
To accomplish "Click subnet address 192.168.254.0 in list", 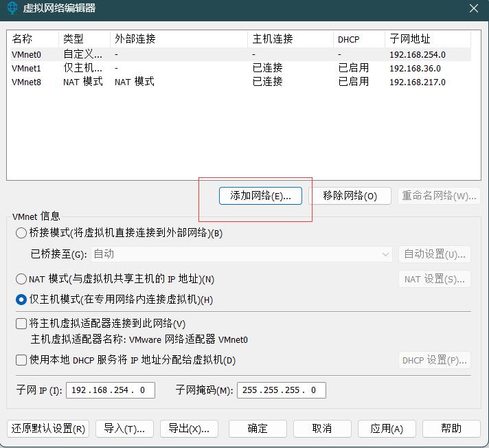I will [x=418, y=54].
